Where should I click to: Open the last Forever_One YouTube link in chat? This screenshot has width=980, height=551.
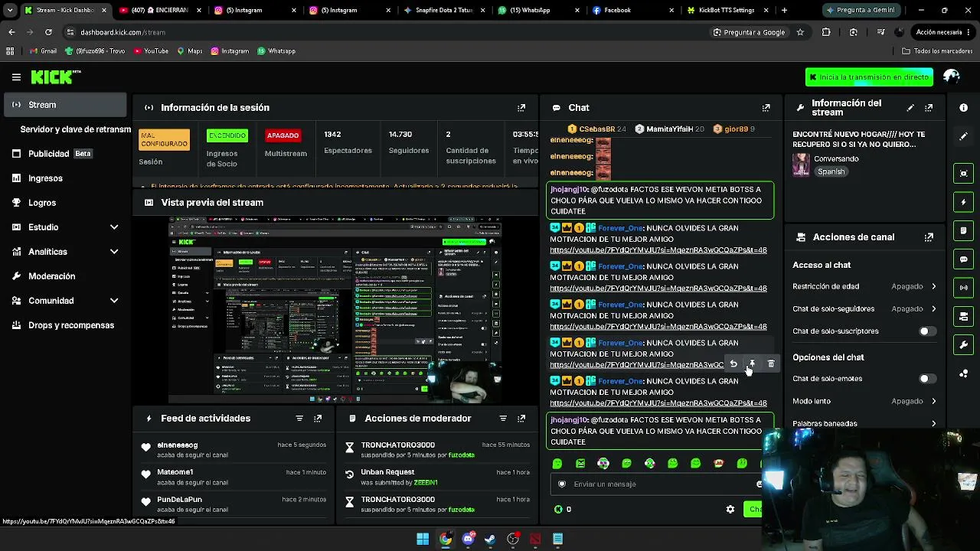click(x=658, y=403)
